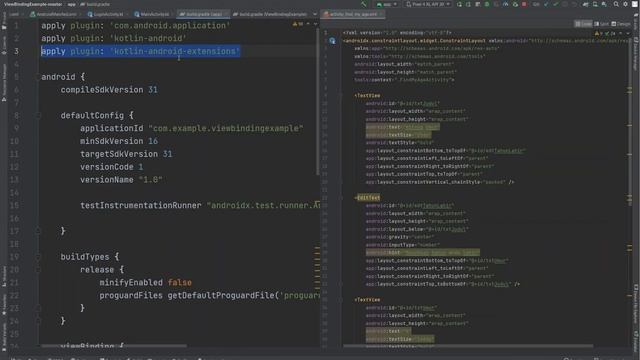Click the highlighted EditText tag name

369,198
